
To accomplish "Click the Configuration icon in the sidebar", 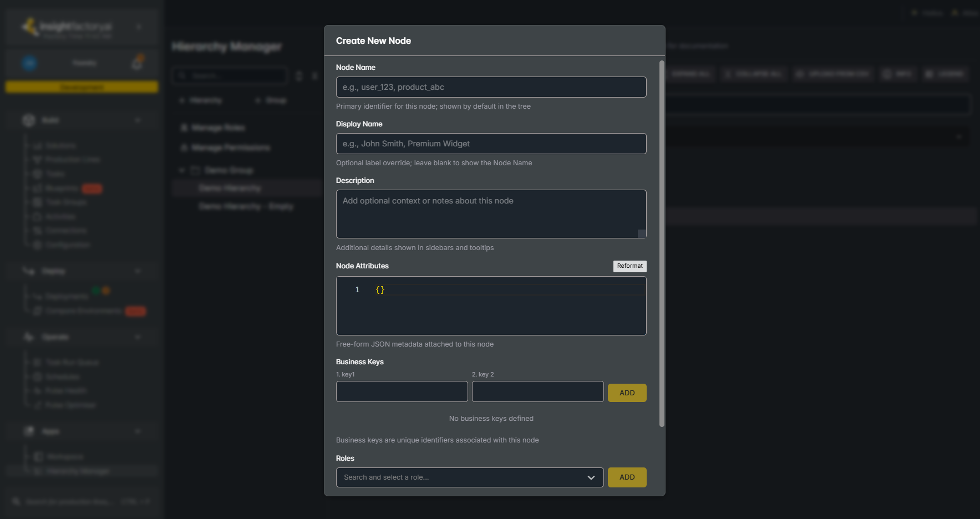I will point(38,245).
